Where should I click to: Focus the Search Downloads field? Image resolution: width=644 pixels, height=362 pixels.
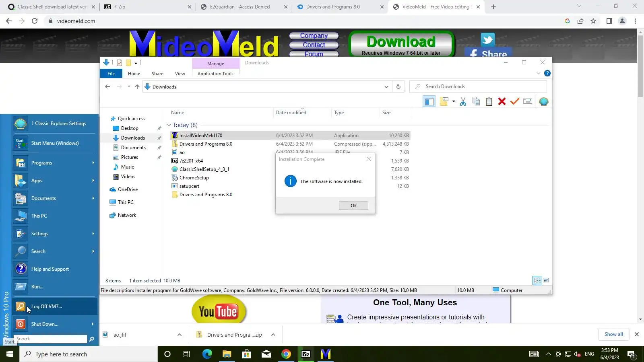(x=478, y=86)
